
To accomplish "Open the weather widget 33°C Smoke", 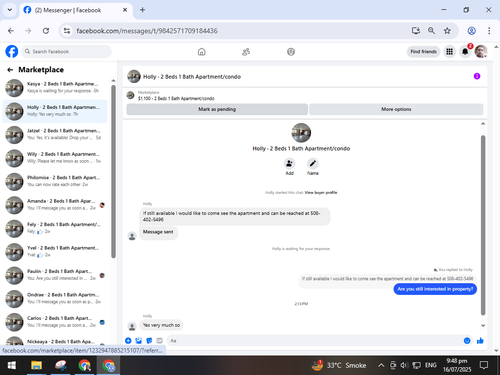I will (x=339, y=365).
